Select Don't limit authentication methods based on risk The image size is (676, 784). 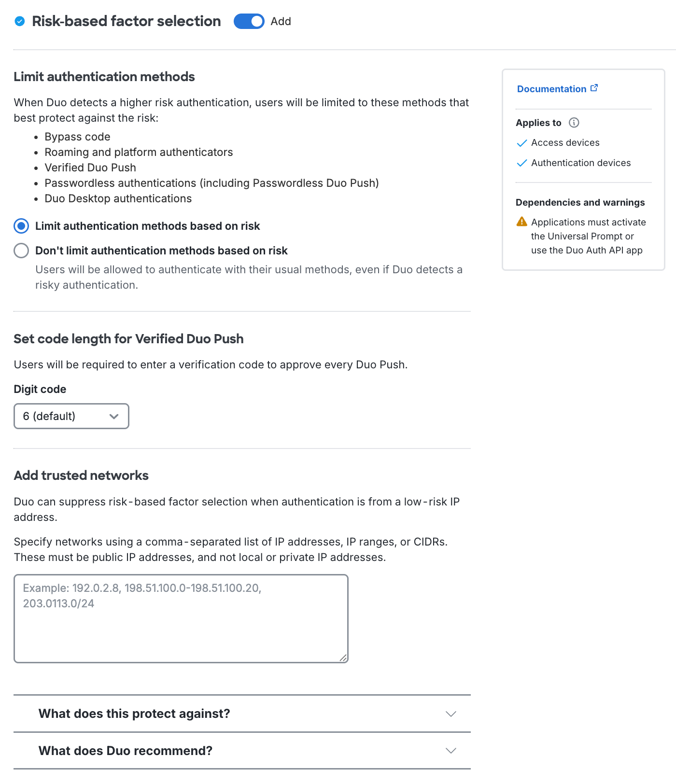21,251
